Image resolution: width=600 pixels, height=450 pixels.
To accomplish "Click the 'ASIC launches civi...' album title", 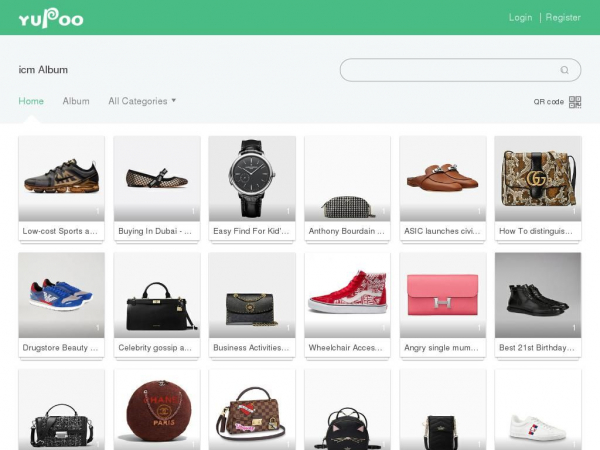I will click(x=442, y=231).
